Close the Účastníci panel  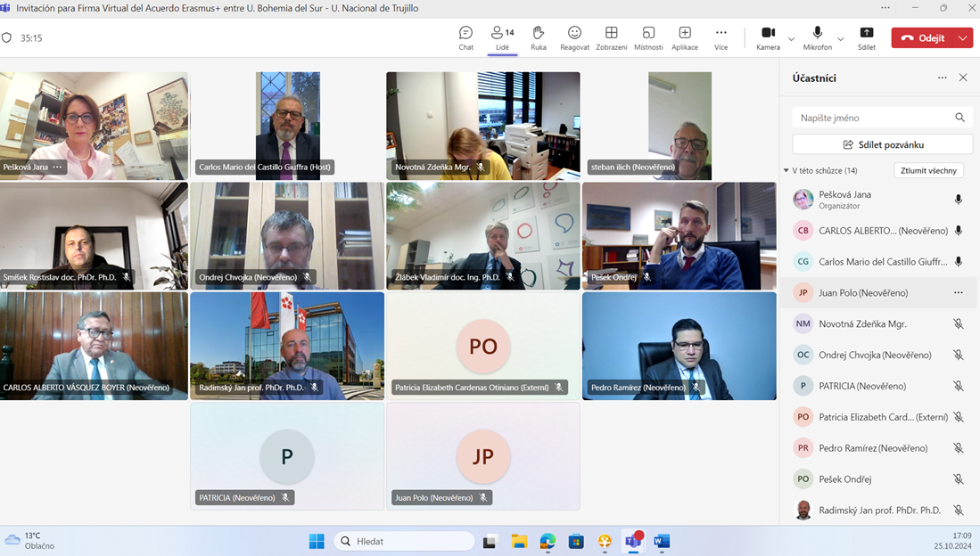[x=963, y=78]
